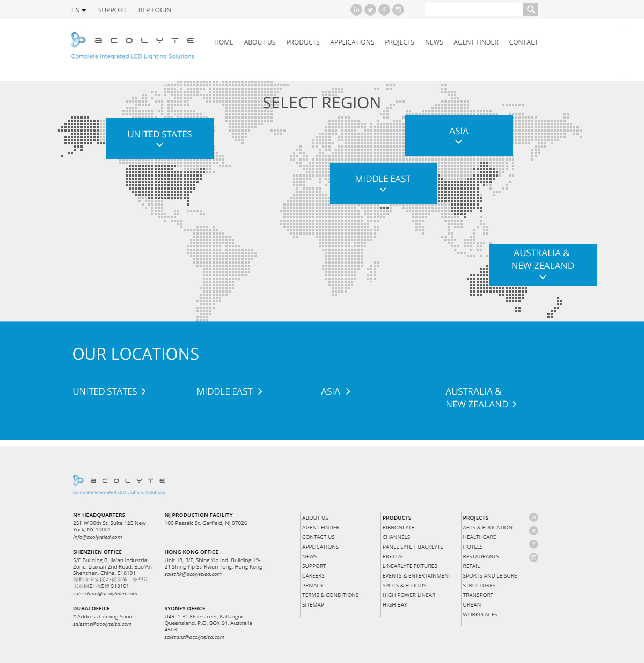The height and width of the screenshot is (663, 644).
Task: Open footer ARTS & EDUCATION link
Action: click(x=488, y=528)
